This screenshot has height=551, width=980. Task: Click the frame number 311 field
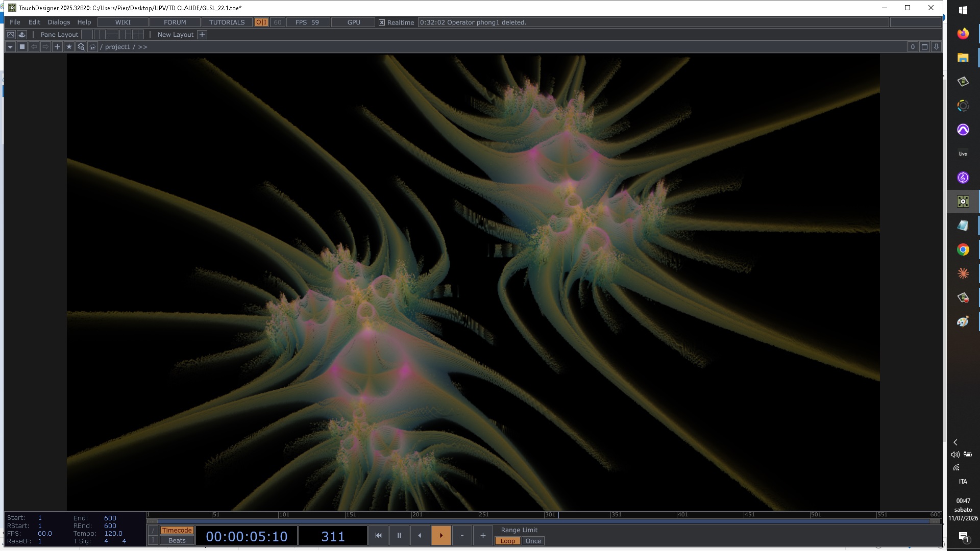(x=333, y=536)
